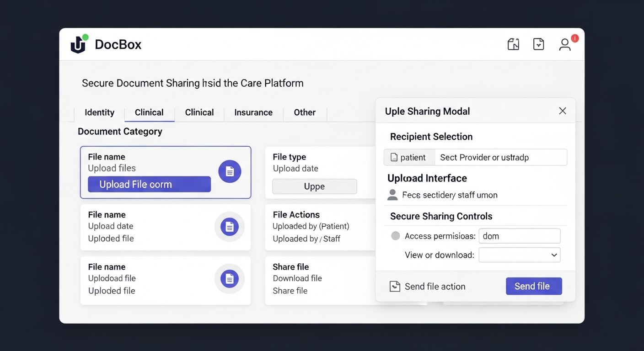
Task: Expand the View or download dropdown
Action: pyautogui.click(x=519, y=255)
